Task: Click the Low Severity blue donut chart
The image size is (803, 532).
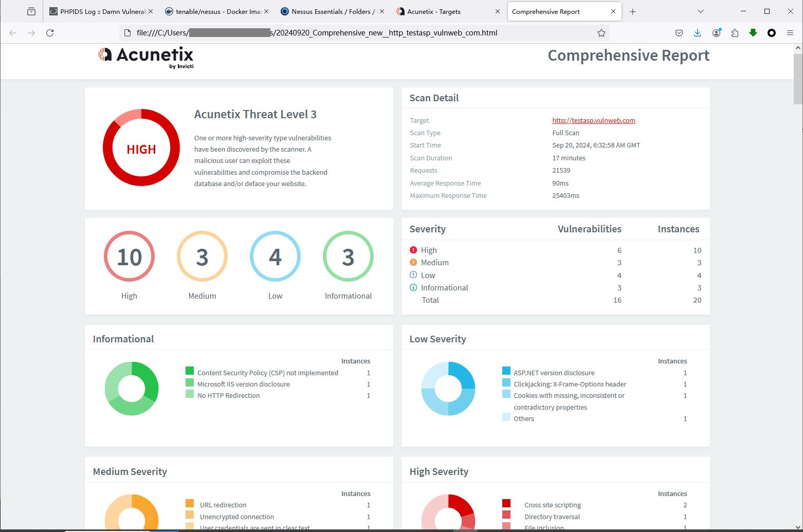Action: (x=448, y=389)
